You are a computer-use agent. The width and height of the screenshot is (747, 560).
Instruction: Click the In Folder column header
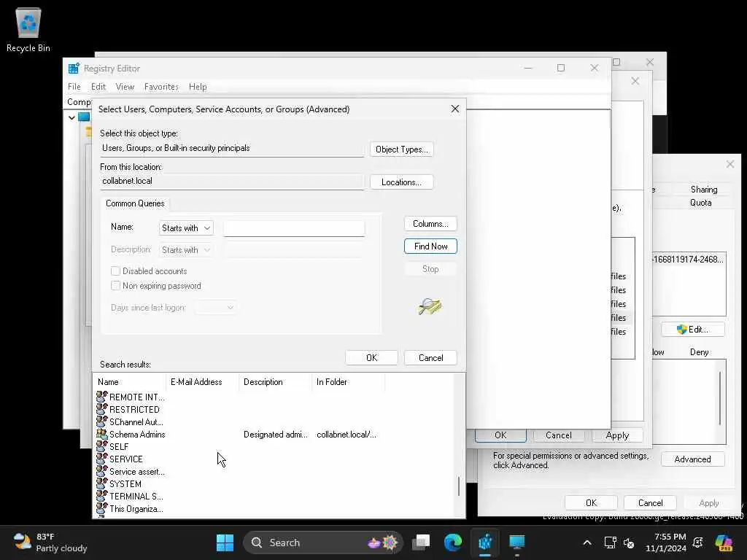[348, 382]
